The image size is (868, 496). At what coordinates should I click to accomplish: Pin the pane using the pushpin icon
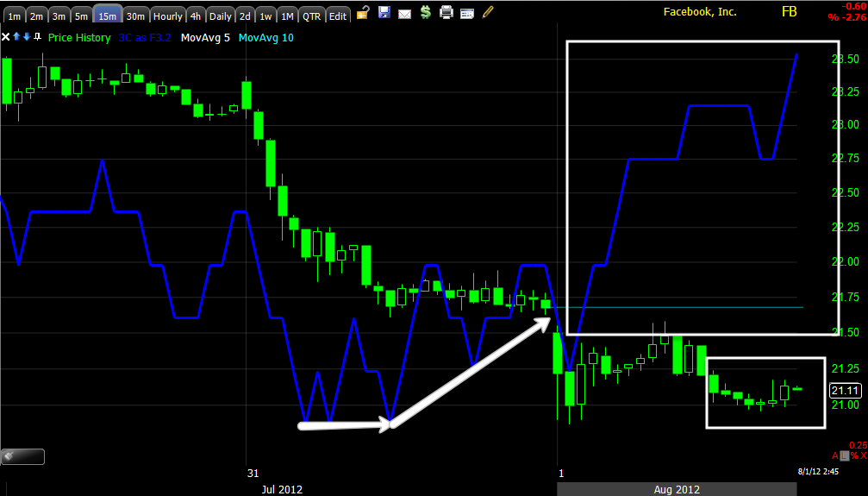pos(37,37)
